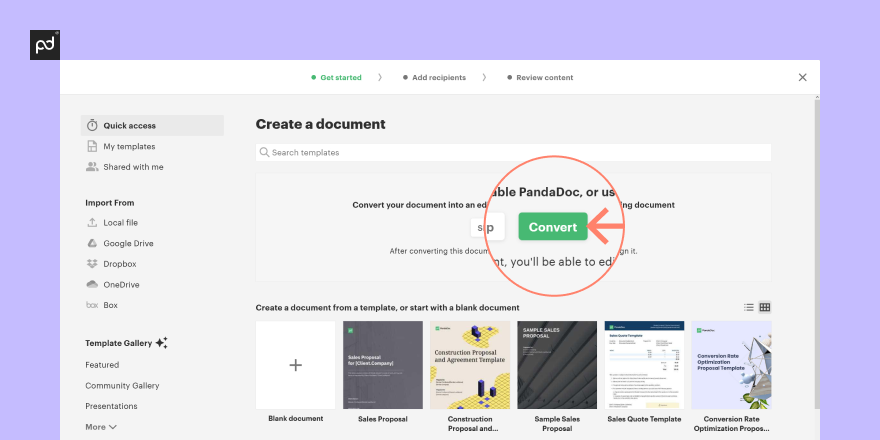Import from OneDrive
This screenshot has width=880, height=440.
121,285
